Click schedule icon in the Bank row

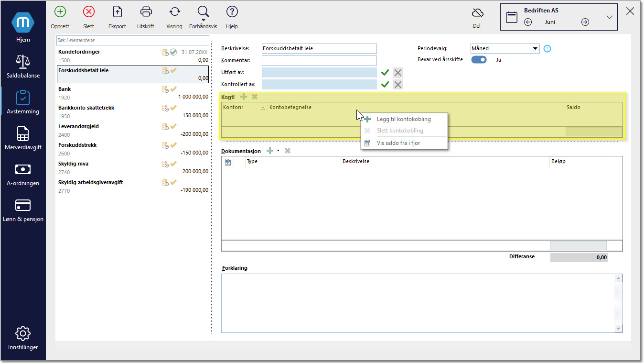click(x=165, y=89)
